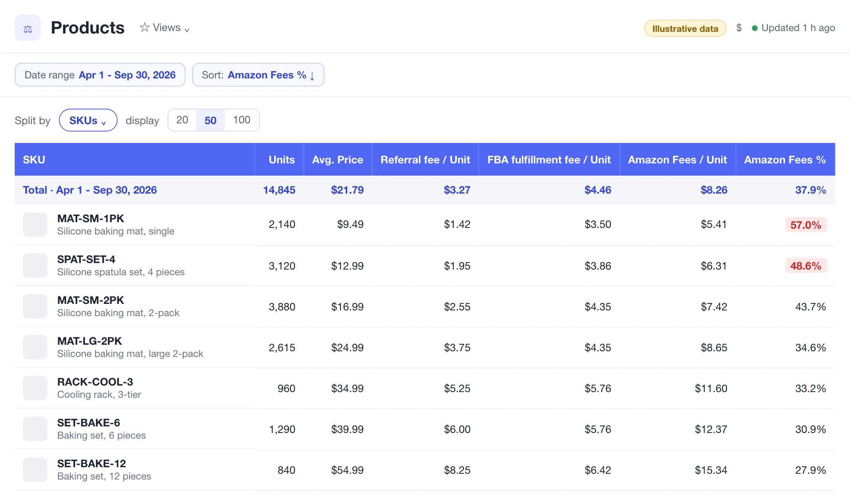Sort by Avg. Price column header
The height and width of the screenshot is (504, 850).
point(338,160)
